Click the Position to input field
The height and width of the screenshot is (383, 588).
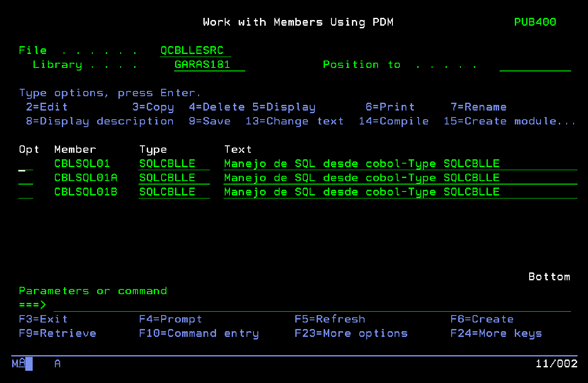click(535, 65)
